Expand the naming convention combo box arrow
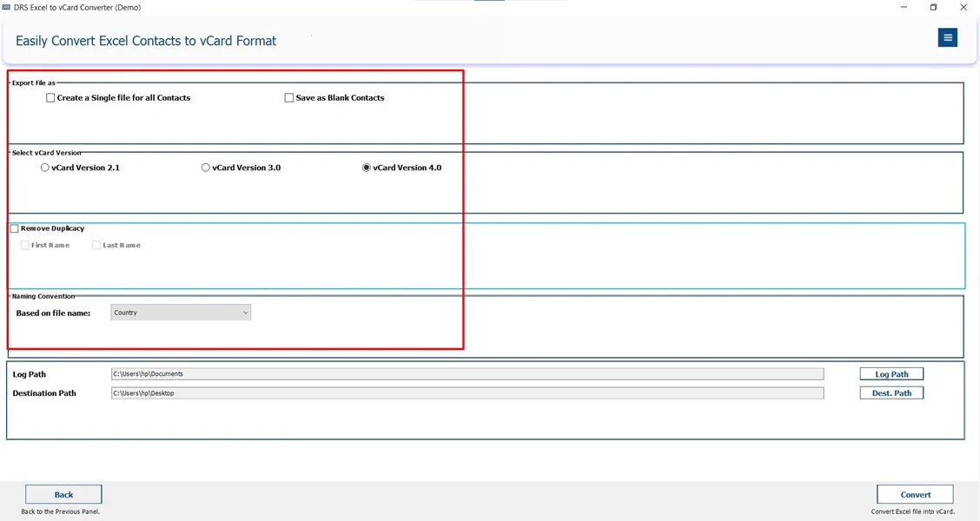Viewport: 980px width, 521px height. coord(245,312)
